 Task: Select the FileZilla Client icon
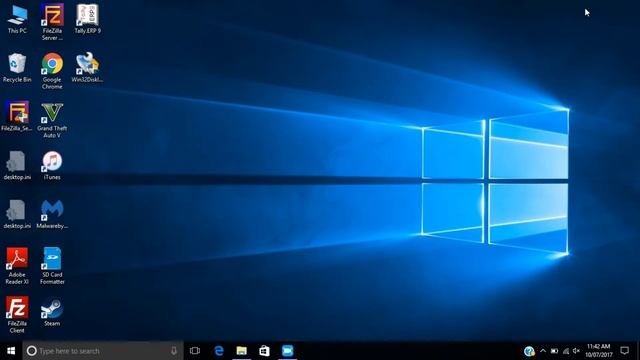[x=17, y=315]
